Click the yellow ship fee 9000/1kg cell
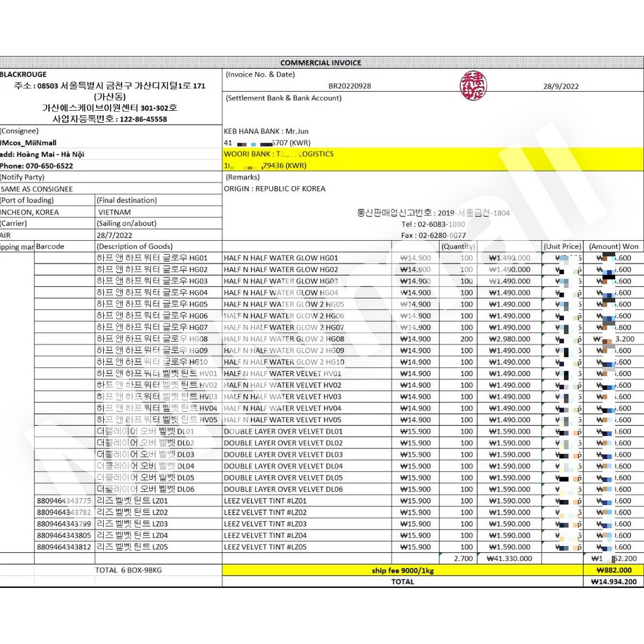 tap(402, 570)
